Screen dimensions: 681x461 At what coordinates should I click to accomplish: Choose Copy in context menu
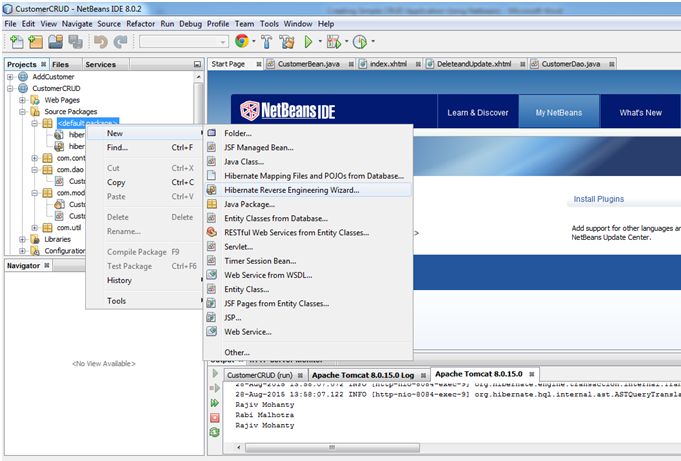point(145,182)
